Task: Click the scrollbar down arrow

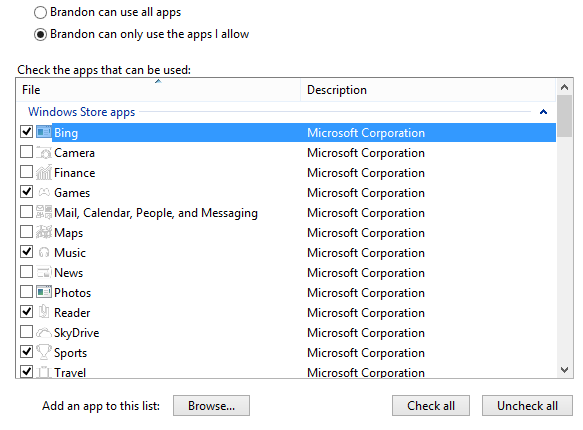Action: coord(564,370)
